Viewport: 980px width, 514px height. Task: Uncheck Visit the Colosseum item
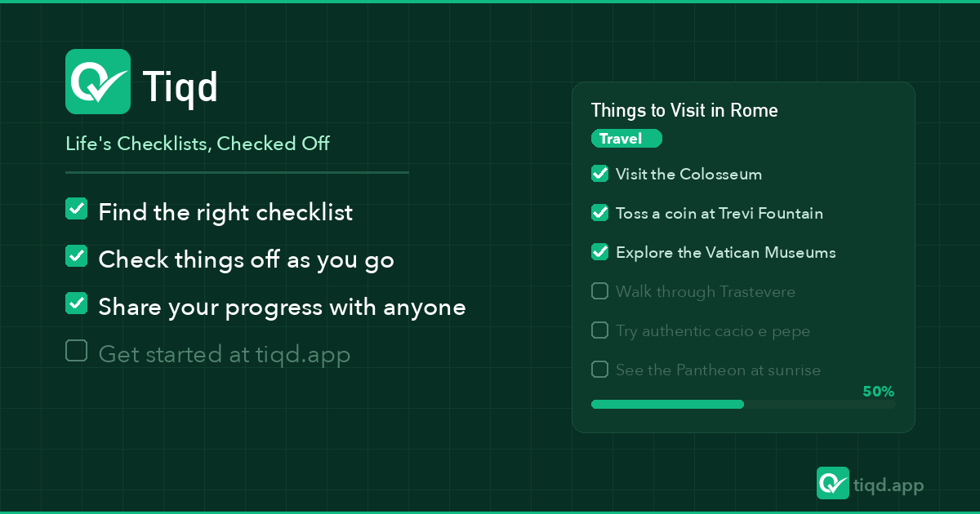click(x=600, y=174)
